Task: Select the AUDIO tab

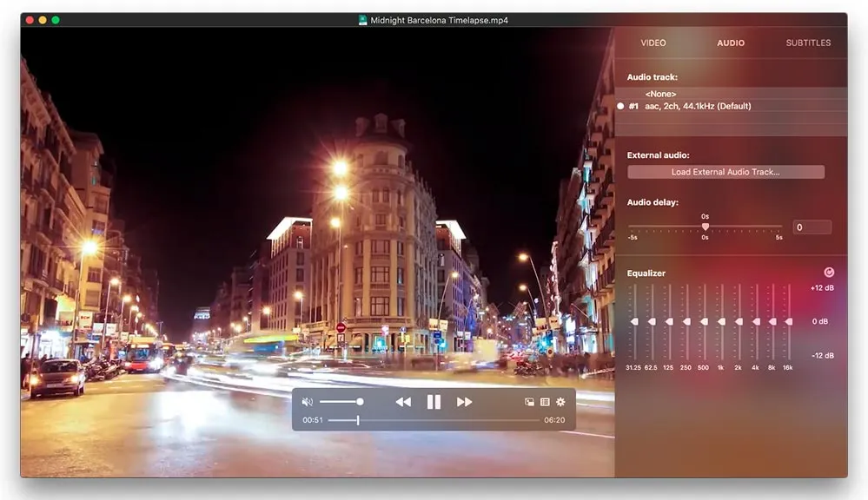Action: tap(730, 43)
